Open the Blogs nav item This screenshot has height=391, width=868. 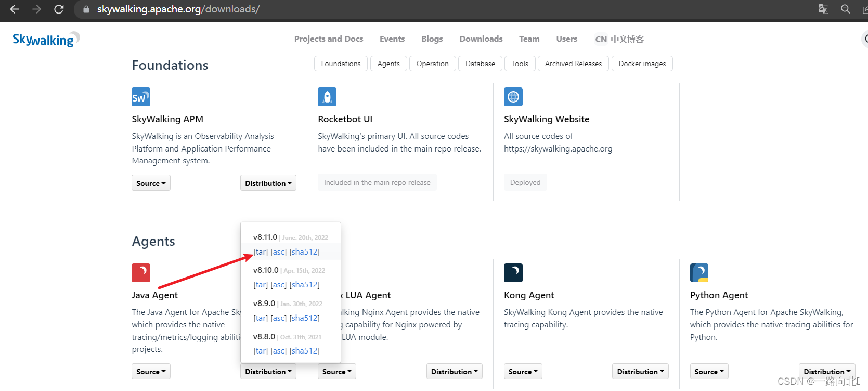(432, 39)
